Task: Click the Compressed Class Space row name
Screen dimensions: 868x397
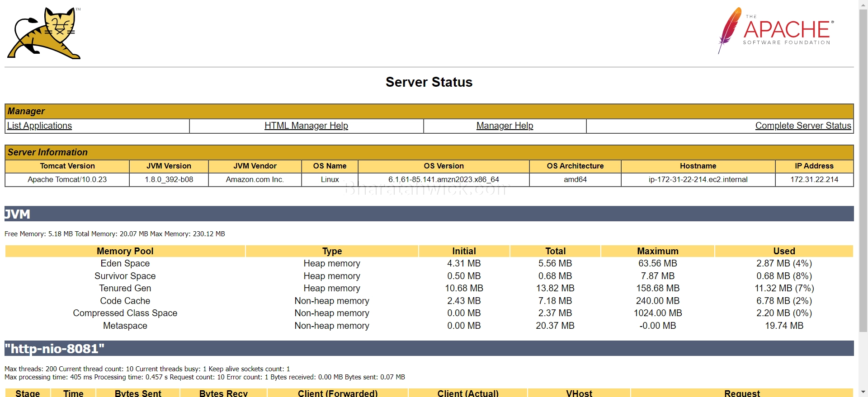Action: tap(125, 313)
